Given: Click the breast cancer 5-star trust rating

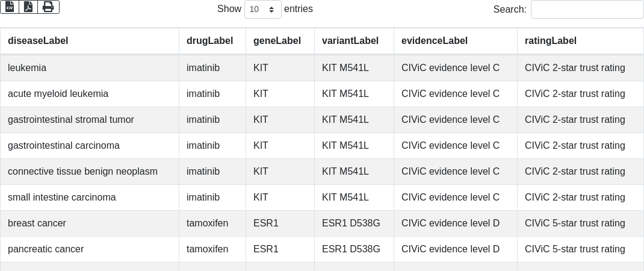Looking at the screenshot, I should pos(575,223).
